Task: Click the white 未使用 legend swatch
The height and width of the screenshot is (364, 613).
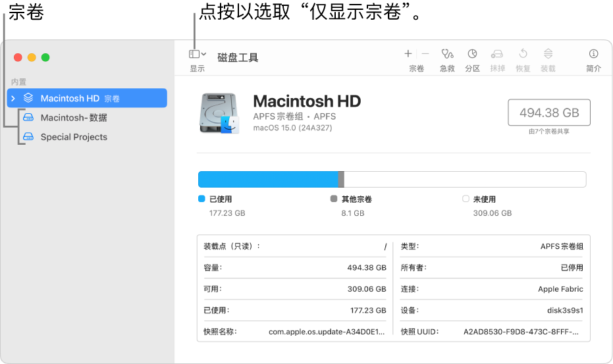Action: point(466,199)
